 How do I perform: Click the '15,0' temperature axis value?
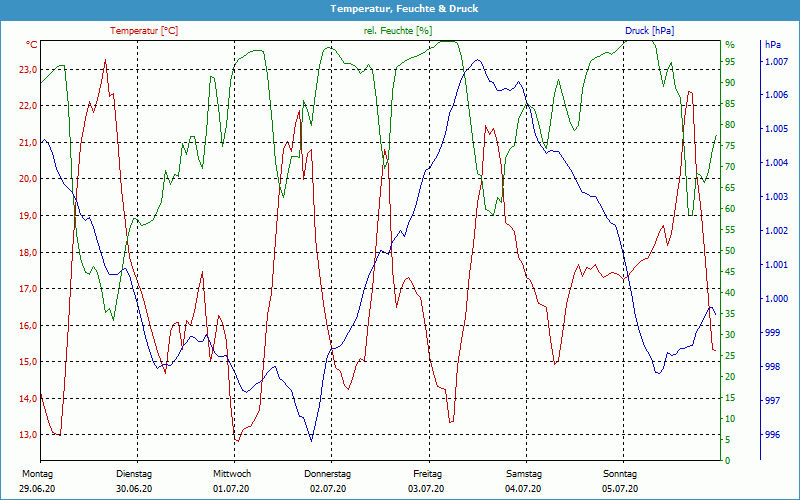(x=28, y=362)
